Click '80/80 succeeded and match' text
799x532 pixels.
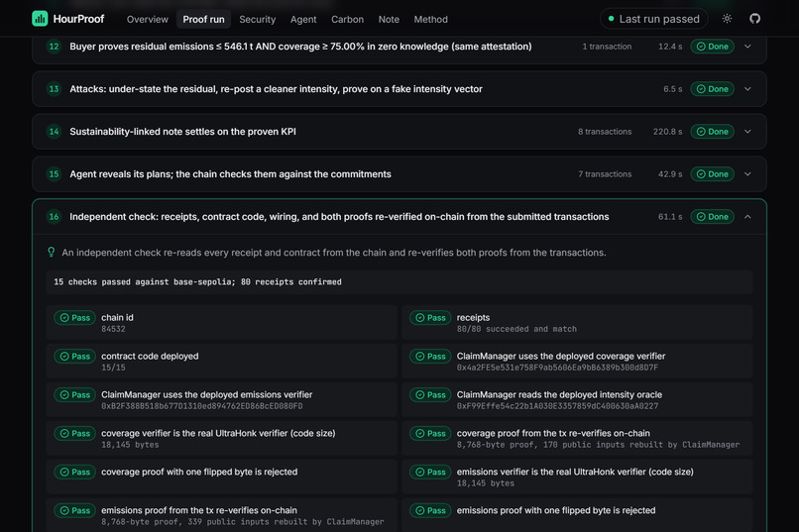(x=516, y=329)
